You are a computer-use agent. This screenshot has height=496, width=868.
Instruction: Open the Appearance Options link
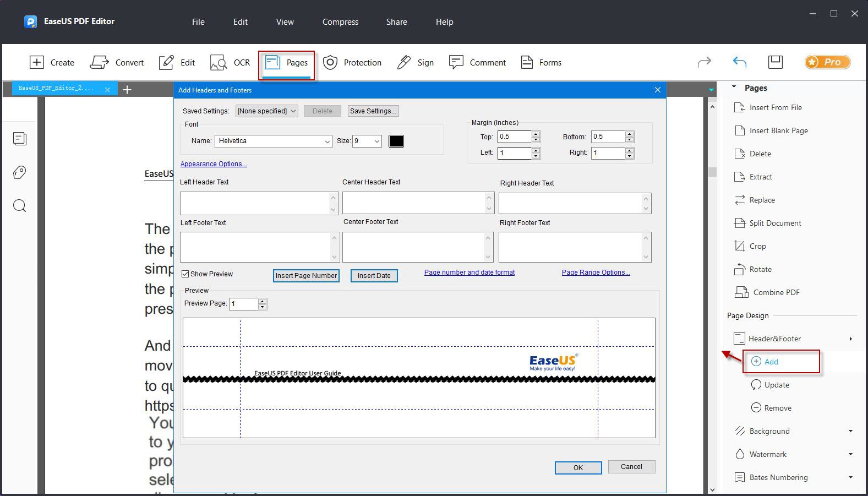point(214,163)
